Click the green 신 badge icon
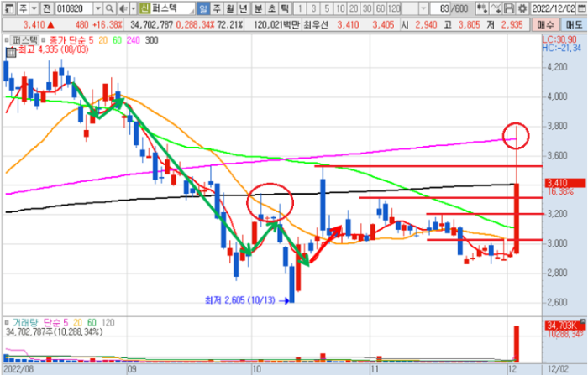Screen dimensions: 588x375 click(x=144, y=8)
